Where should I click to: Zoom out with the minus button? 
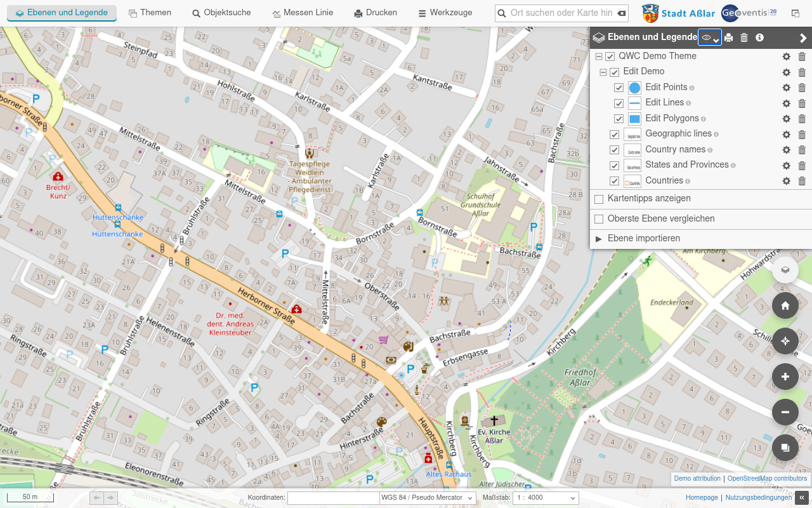(785, 412)
